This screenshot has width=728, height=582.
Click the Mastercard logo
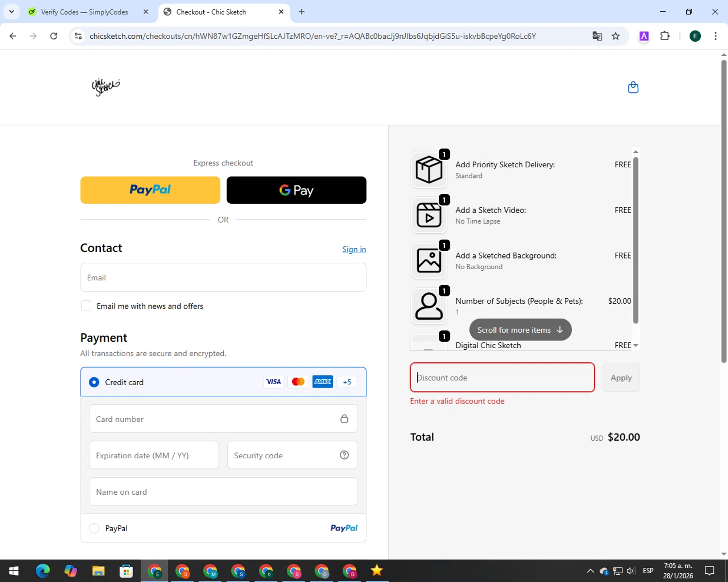tap(298, 382)
